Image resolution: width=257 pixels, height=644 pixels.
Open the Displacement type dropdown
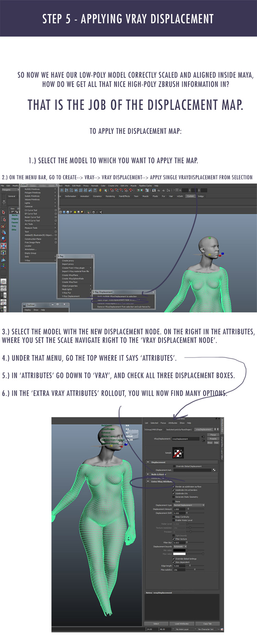189,505
